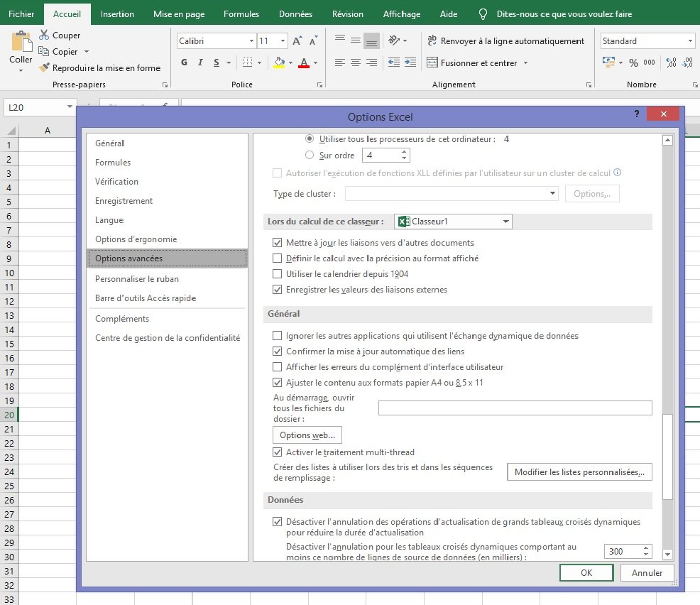Decrease indent icon
Viewport: 700px width, 605px height.
[x=394, y=62]
